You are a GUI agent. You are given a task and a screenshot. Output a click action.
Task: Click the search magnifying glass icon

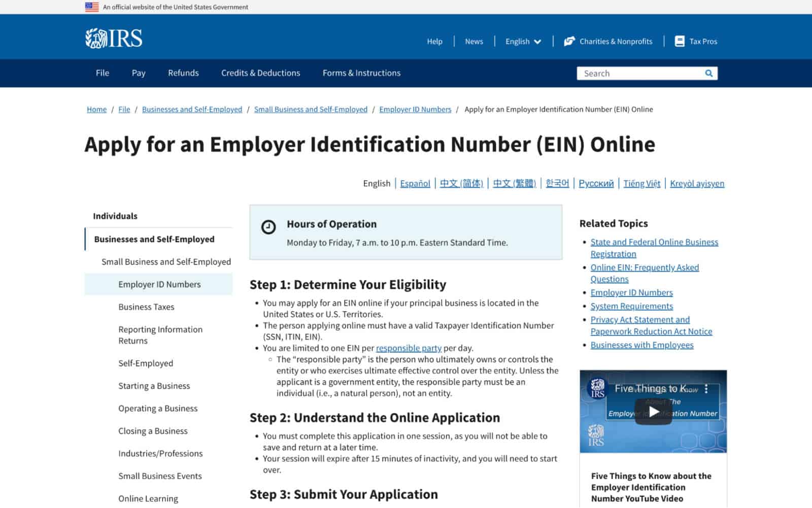[708, 73]
